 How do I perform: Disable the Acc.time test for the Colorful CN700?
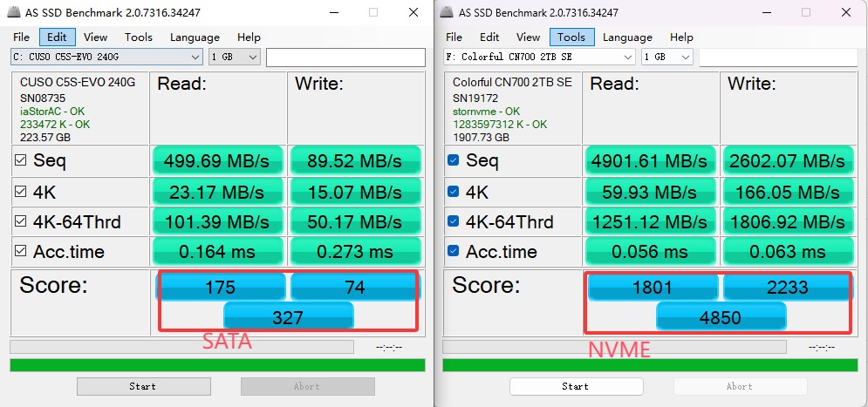coord(454,252)
